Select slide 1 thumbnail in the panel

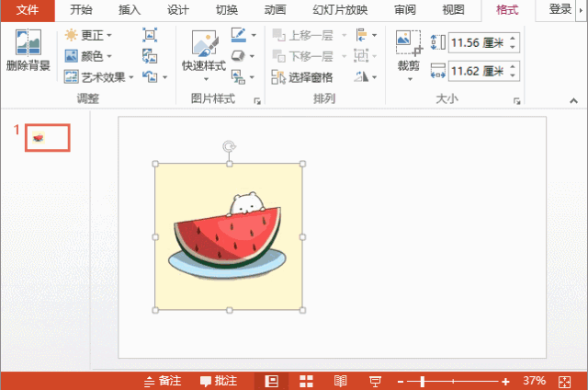coord(48,138)
